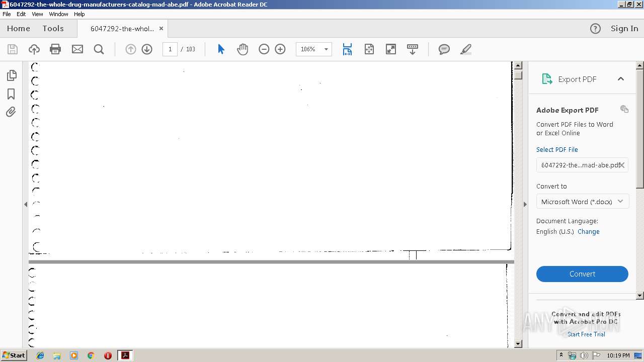The image size is (644, 362).
Task: Click the Export PDF panel header
Action: pyautogui.click(x=582, y=79)
